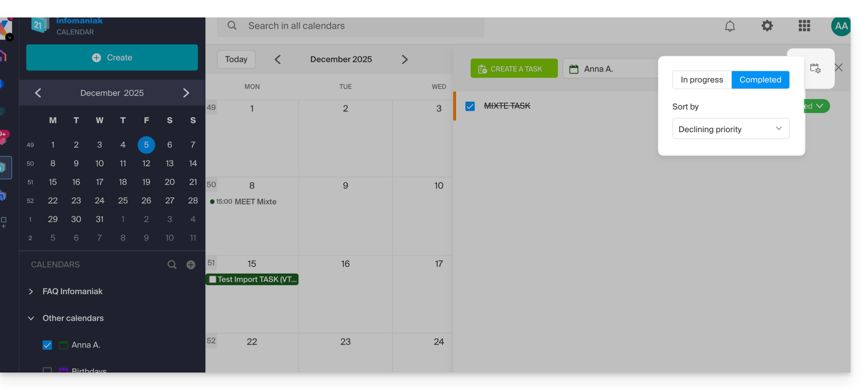Check the Test Import TASK checkbox
Screen dimensions: 868x390
coord(213,279)
